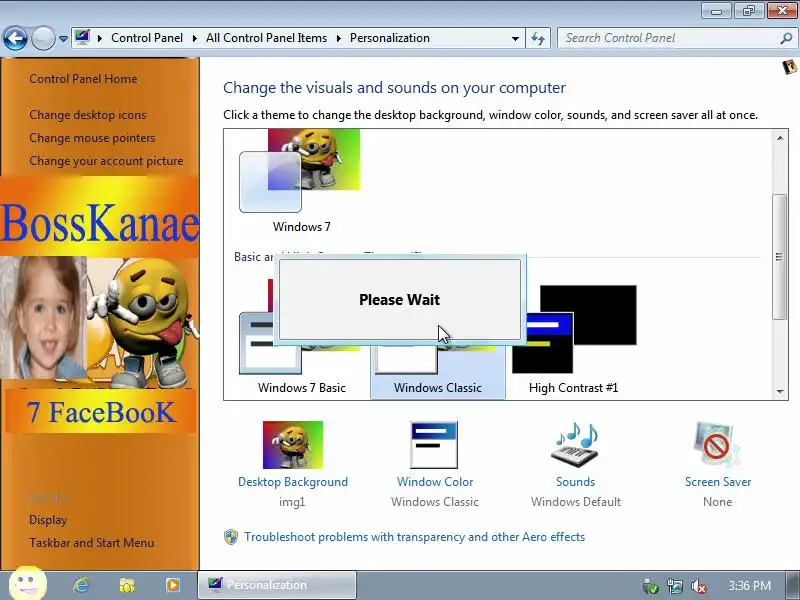Open Change mouse pointers link
The image size is (800, 600).
(92, 138)
